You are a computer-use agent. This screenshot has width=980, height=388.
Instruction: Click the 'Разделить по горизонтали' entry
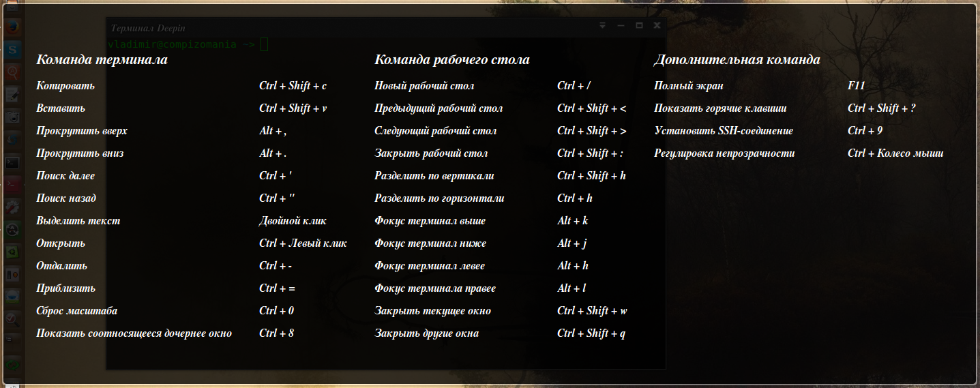click(x=439, y=198)
